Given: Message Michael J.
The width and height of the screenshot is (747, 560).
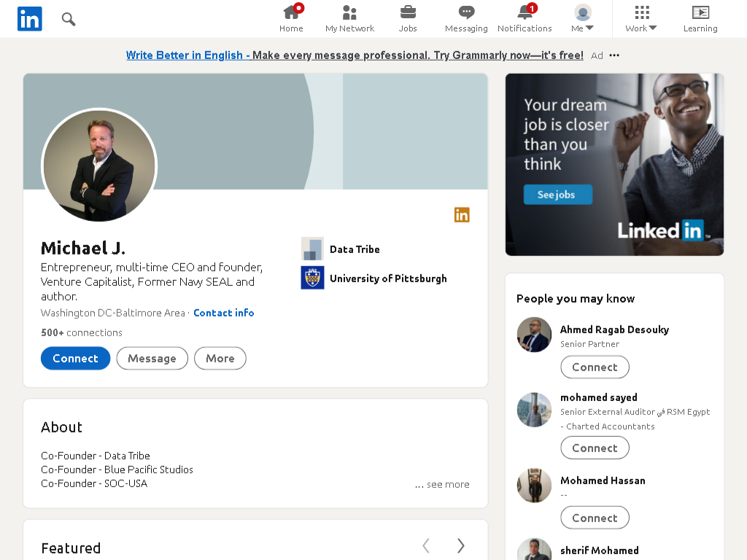Looking at the screenshot, I should 152,358.
